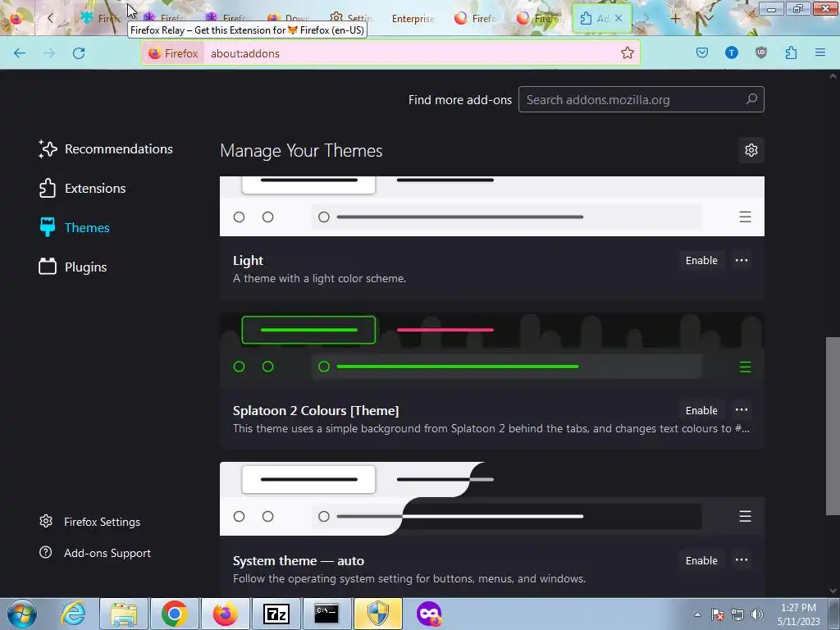This screenshot has height=630, width=840.
Task: Open the Save to Pocket button
Action: (702, 52)
